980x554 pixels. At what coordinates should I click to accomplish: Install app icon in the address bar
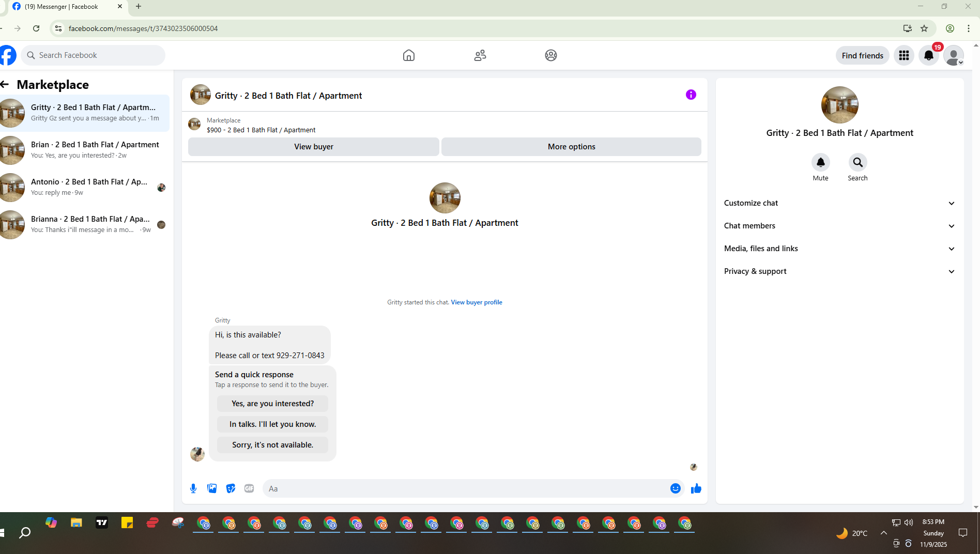(x=907, y=28)
